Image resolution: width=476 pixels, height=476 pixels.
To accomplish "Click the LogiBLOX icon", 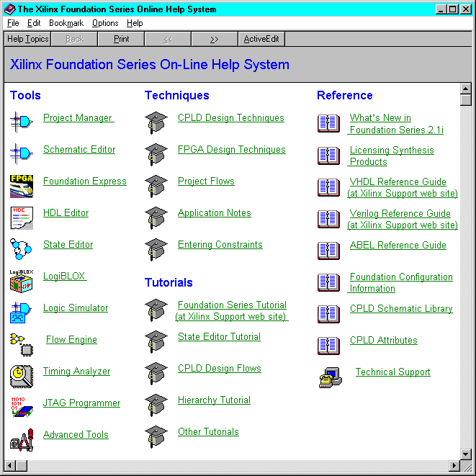I will click(x=21, y=280).
